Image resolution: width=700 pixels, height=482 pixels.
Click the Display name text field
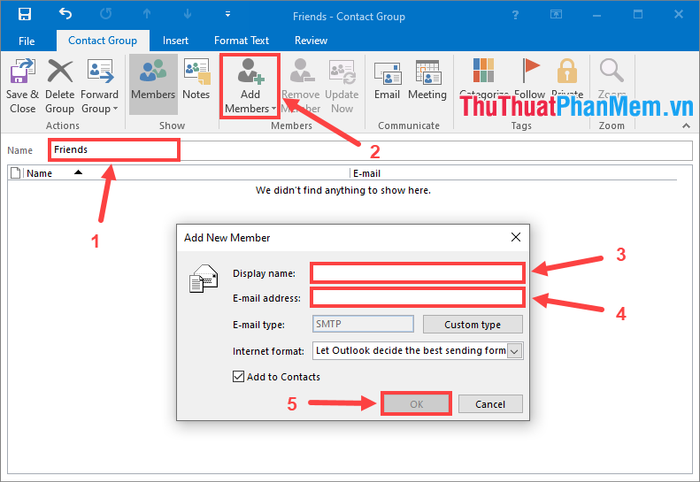point(417,273)
